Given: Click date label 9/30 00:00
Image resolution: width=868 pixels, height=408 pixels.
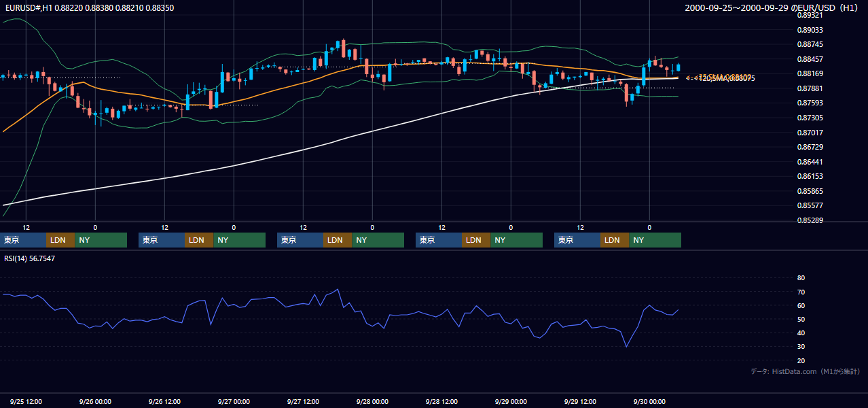Looking at the screenshot, I should tap(650, 402).
